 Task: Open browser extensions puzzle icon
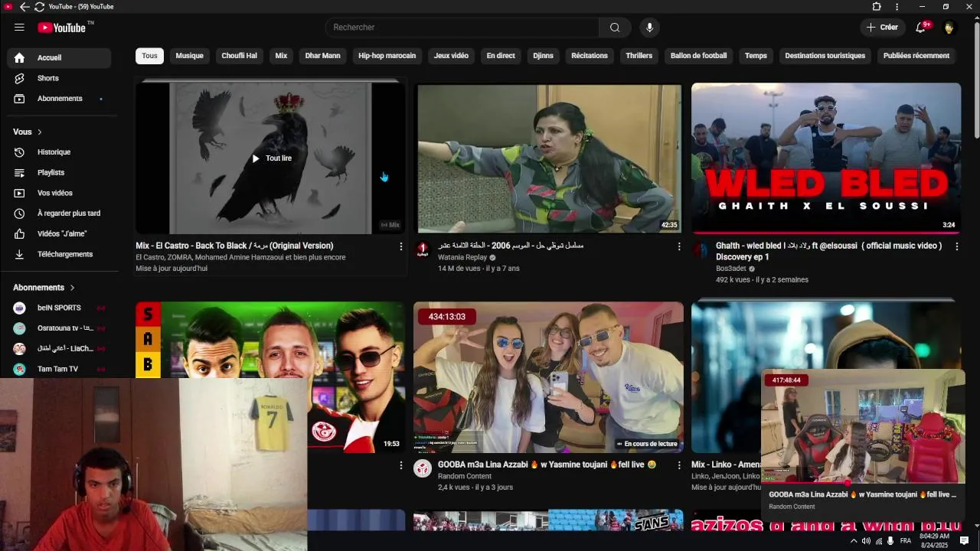click(x=877, y=7)
